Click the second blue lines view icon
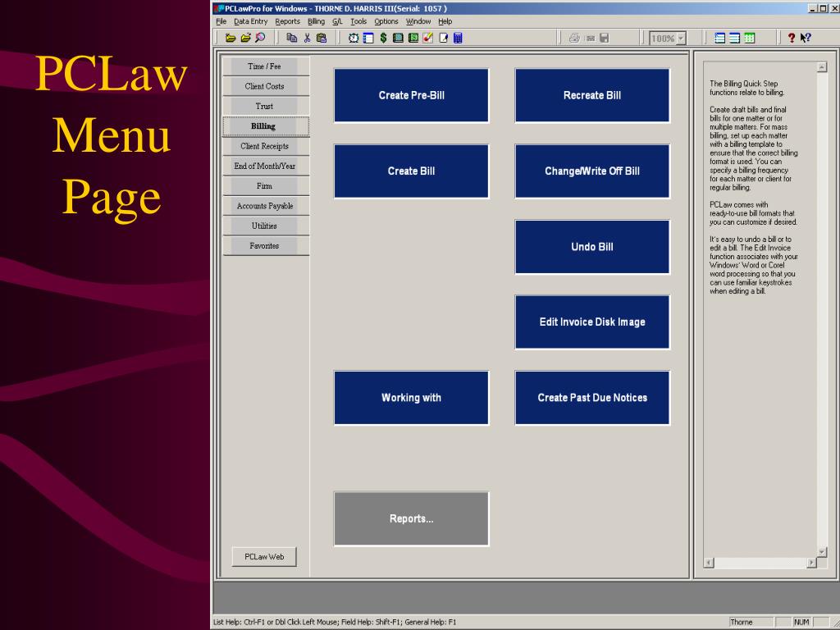 pos(735,38)
